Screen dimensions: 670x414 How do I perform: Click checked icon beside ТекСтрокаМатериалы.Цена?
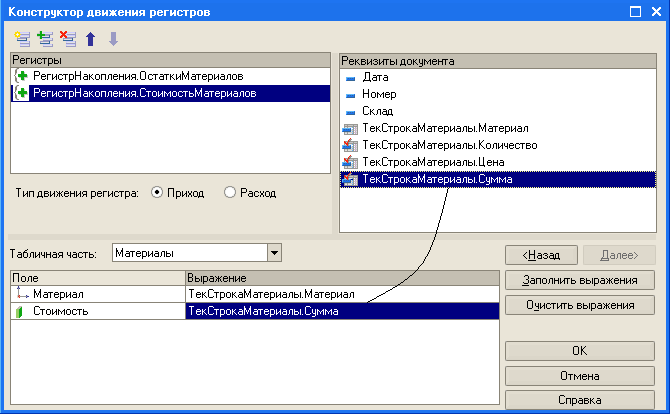coord(350,162)
